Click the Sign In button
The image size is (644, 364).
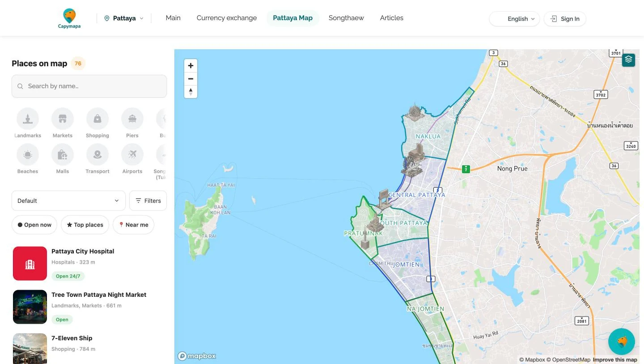(x=565, y=19)
